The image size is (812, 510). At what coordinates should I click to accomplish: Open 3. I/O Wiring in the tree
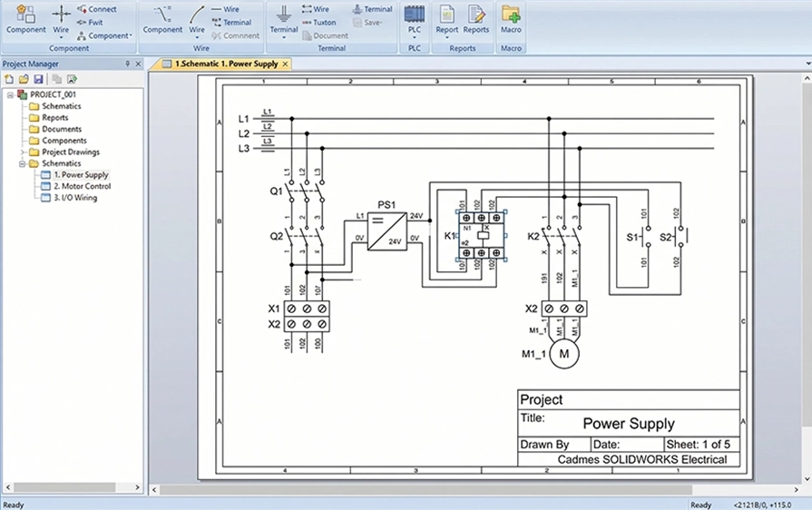tap(75, 198)
